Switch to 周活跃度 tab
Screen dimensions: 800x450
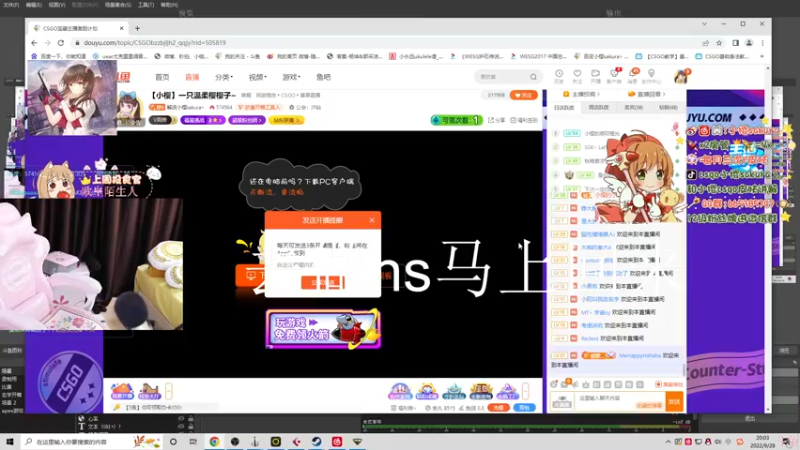(x=598, y=108)
